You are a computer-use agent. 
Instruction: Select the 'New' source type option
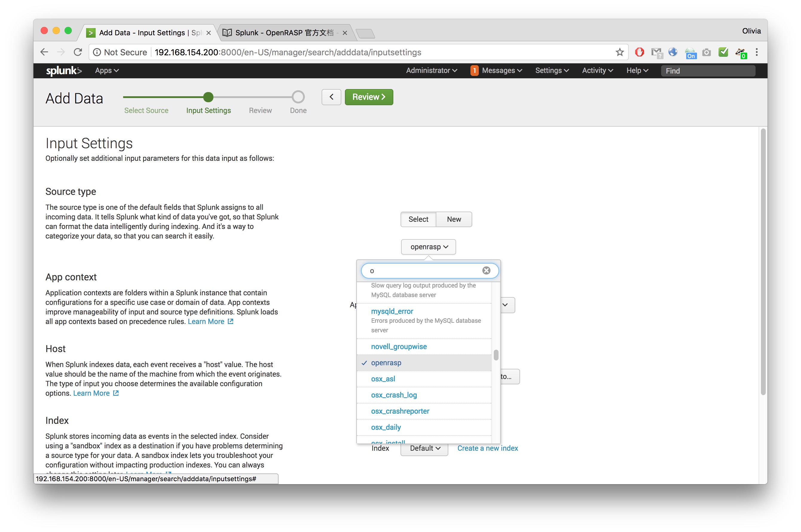pyautogui.click(x=454, y=219)
